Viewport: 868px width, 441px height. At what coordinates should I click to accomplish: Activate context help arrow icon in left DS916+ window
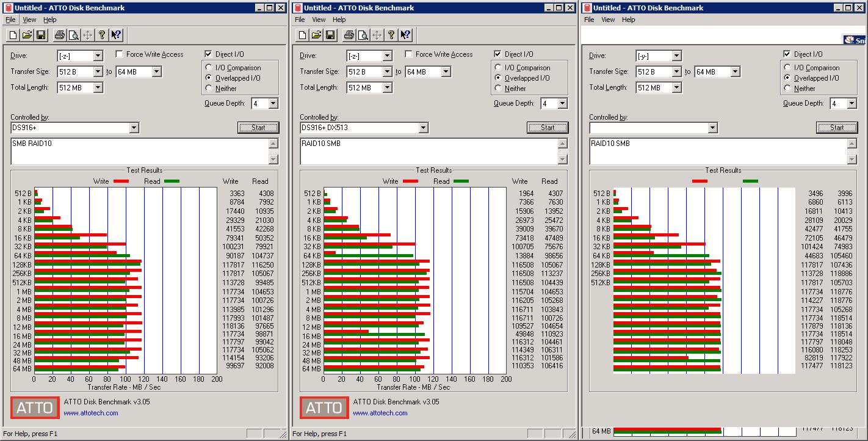click(x=116, y=35)
